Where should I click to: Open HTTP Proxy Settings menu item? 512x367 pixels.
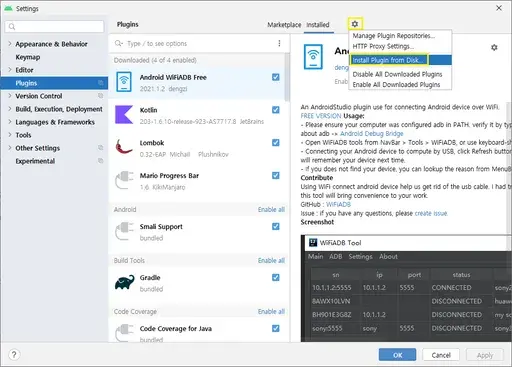click(x=383, y=46)
